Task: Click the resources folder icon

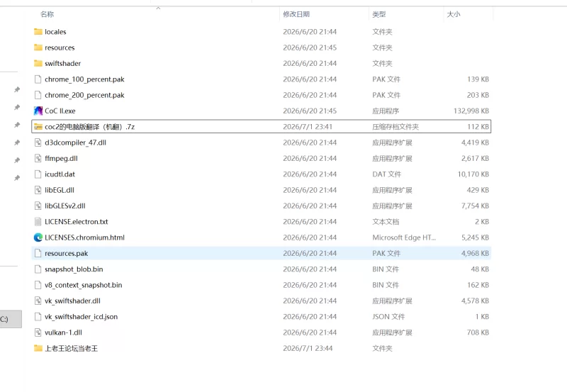Action: tap(38, 47)
